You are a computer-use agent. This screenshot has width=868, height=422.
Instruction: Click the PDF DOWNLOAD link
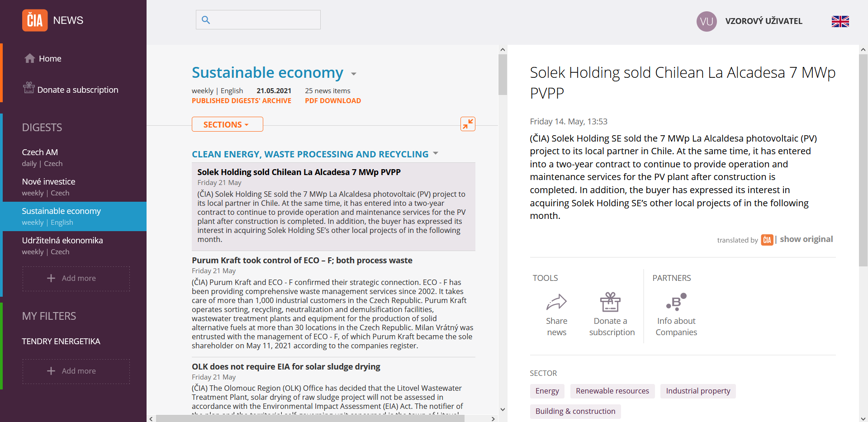coord(333,101)
